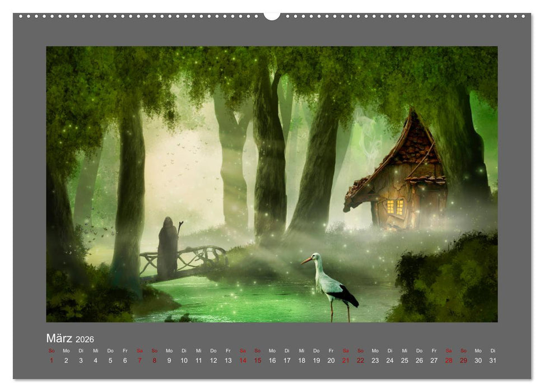This screenshot has height=392, width=544.
Task: Select Sunday 1 in red
Action: [52, 361]
